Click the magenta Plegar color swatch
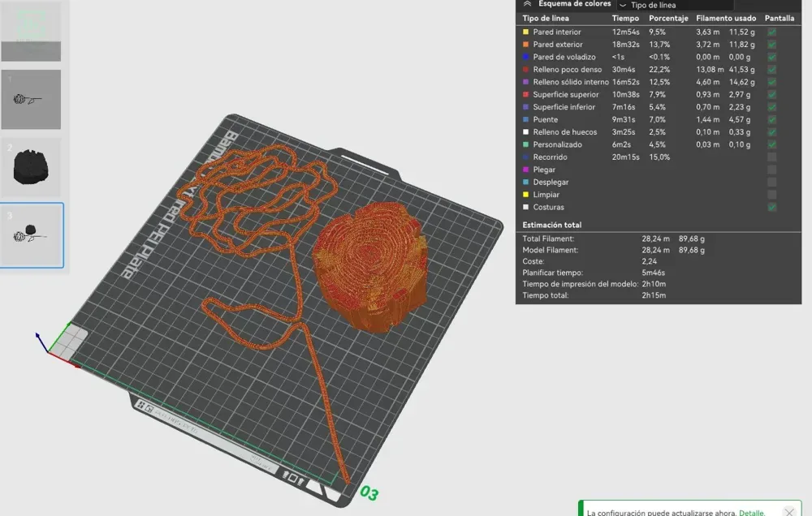 pos(525,170)
